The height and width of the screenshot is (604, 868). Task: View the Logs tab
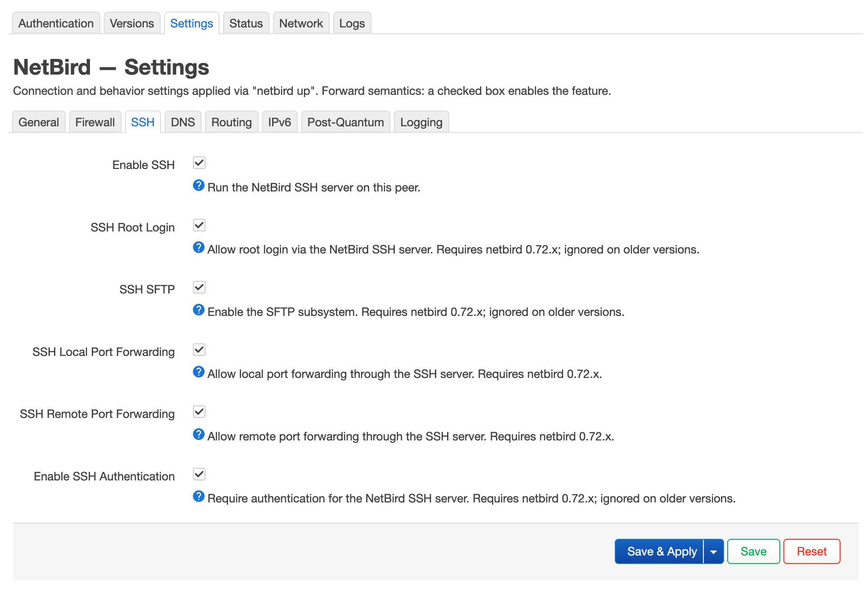(x=352, y=23)
